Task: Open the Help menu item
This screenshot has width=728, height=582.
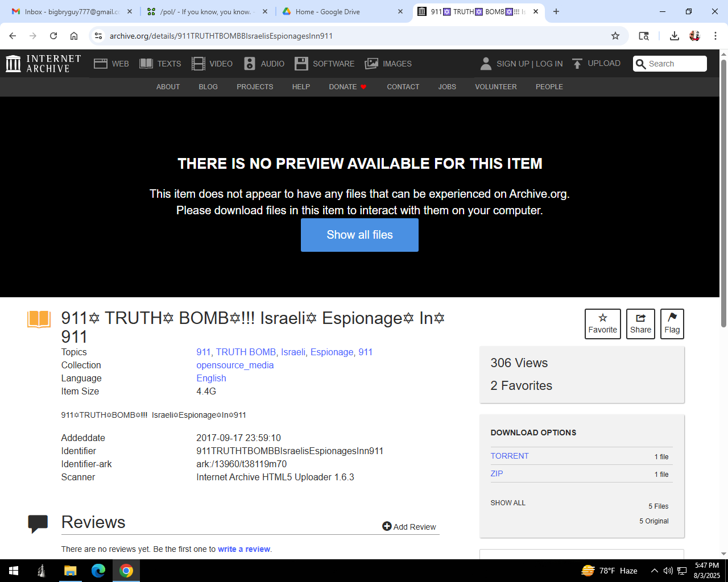Action: point(301,87)
